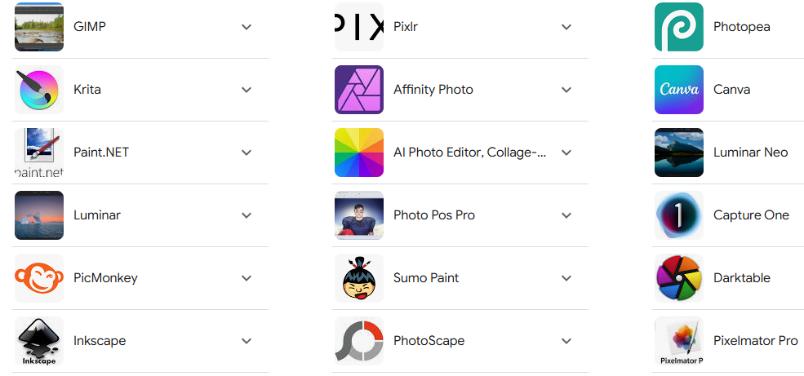This screenshot has width=804, height=376.
Task: Click the Pixelmator Pro thumbnail
Action: (x=679, y=341)
